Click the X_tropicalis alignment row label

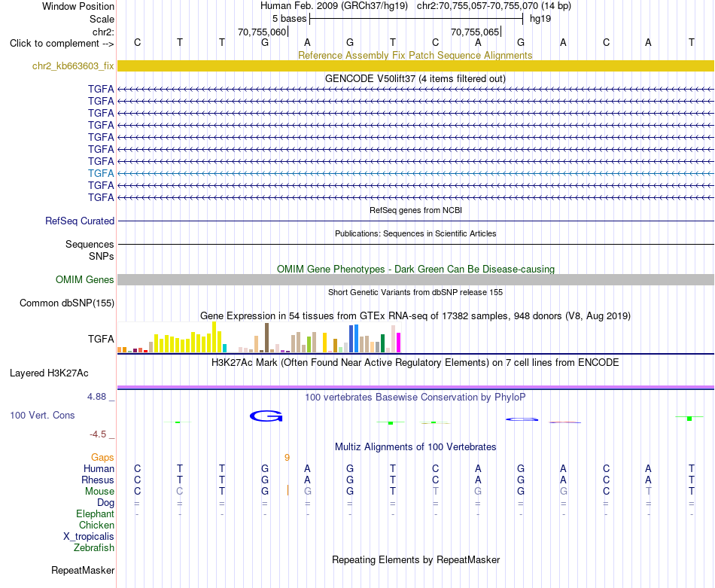click(89, 537)
